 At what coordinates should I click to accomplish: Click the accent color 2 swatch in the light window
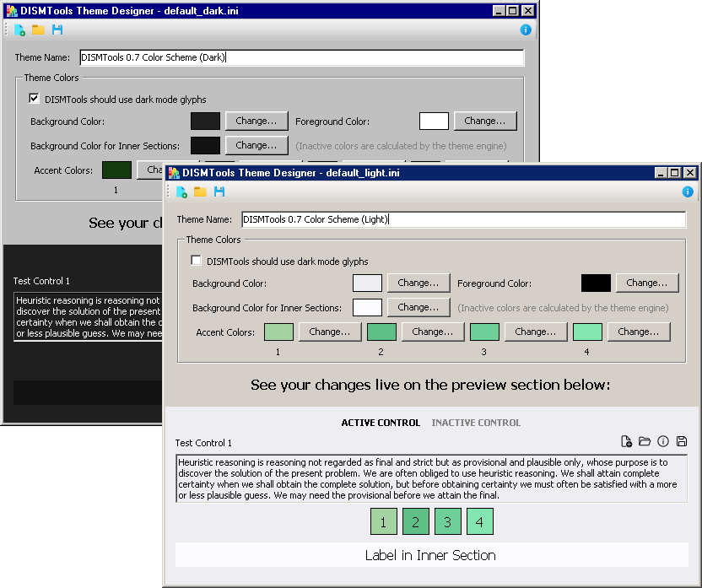[382, 332]
